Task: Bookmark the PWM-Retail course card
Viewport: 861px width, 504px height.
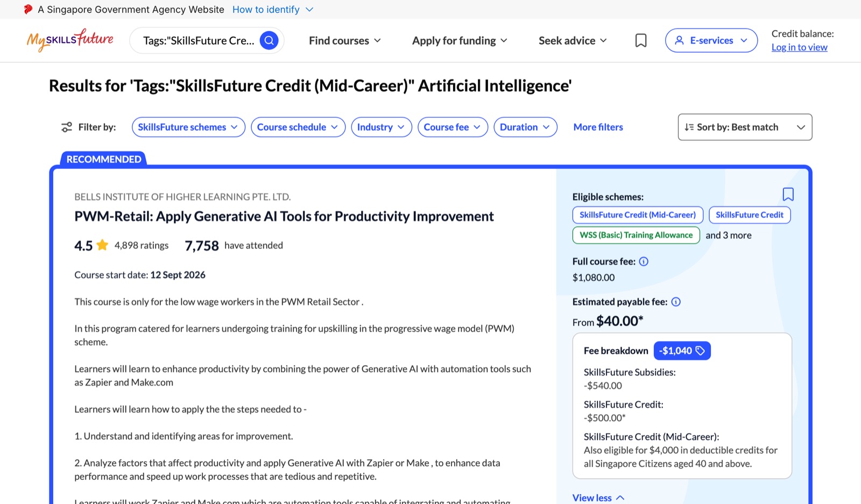Action: click(788, 194)
